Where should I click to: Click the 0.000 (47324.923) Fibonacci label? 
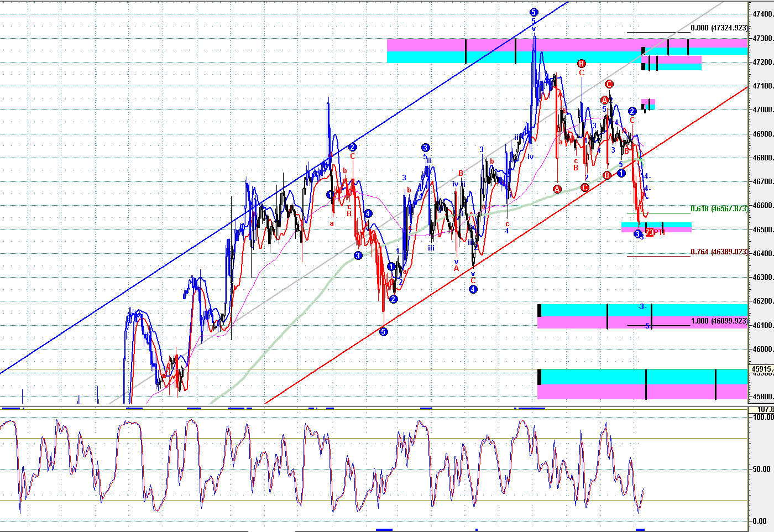pos(719,28)
